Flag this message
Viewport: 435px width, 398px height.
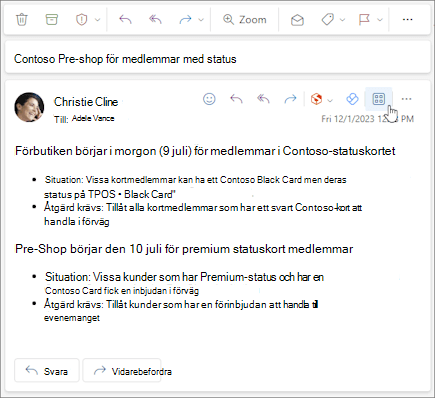pos(364,20)
